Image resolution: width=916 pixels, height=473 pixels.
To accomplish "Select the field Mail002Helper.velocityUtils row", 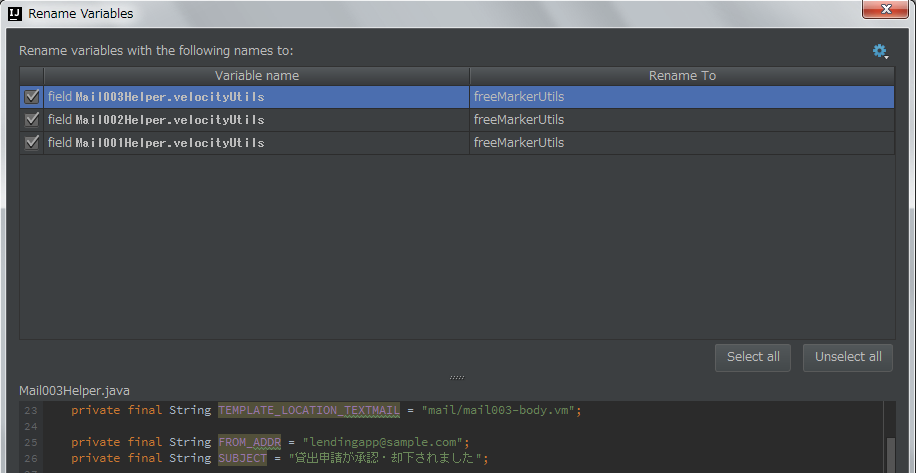I will click(457, 120).
